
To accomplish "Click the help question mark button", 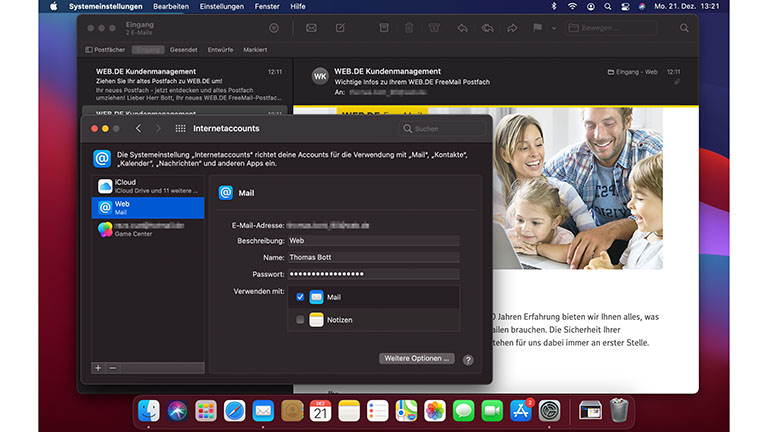I will click(468, 359).
